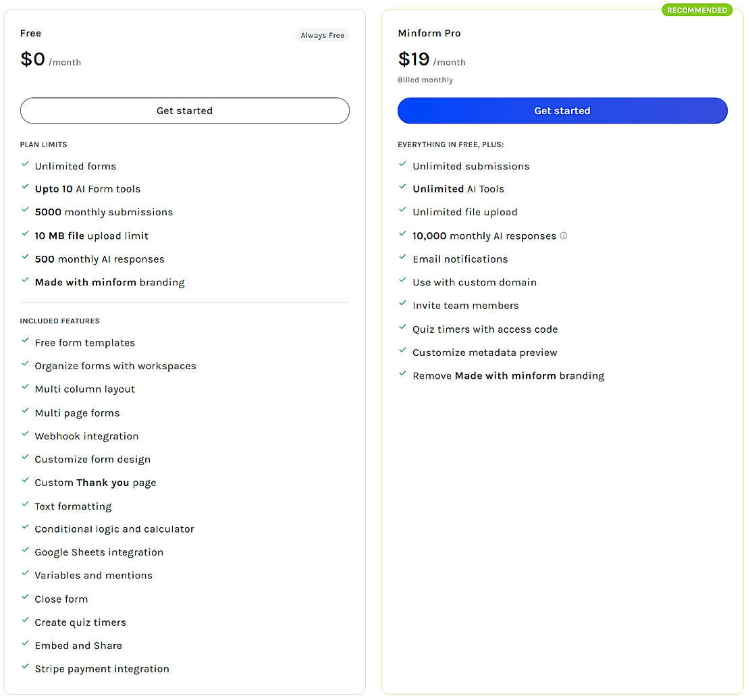Click the info icon beside monthly AI responses

point(564,236)
